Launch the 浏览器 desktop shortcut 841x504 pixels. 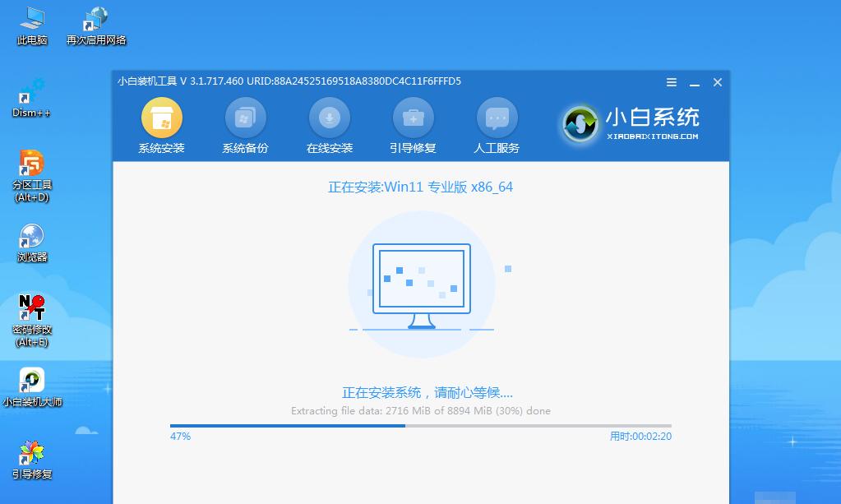click(x=31, y=243)
